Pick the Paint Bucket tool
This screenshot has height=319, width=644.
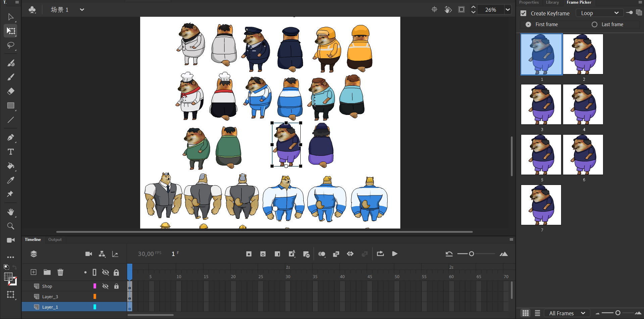(x=11, y=166)
